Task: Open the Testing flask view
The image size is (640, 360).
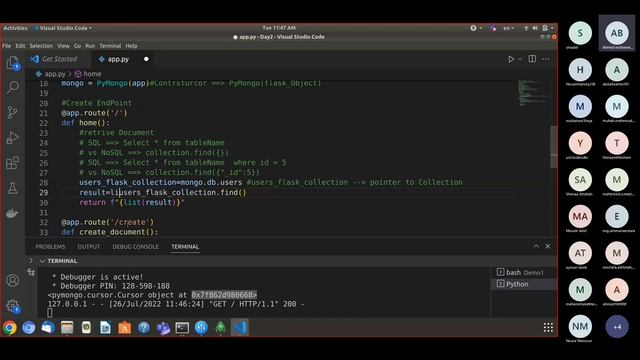Action: (13, 188)
